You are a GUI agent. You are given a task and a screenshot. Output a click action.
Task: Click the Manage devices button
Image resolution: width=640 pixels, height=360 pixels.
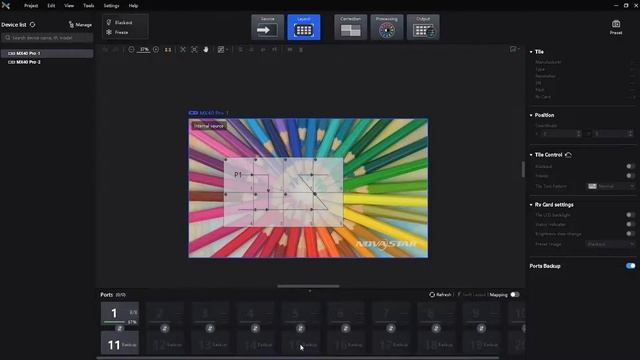80,25
